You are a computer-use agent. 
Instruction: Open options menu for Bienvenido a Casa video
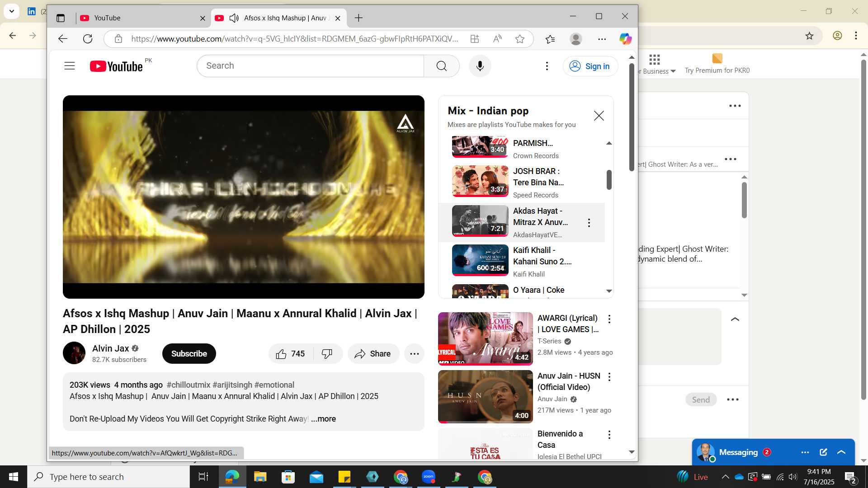point(609,435)
